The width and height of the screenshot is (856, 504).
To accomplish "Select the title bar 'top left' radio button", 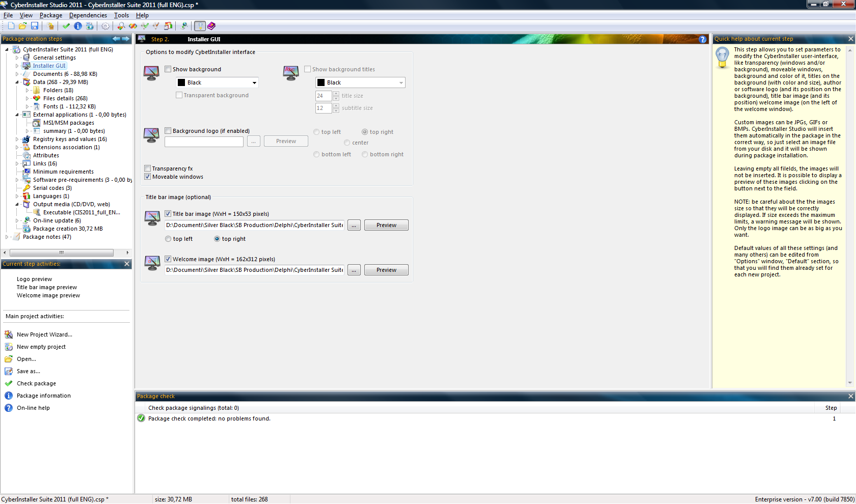I will point(168,239).
